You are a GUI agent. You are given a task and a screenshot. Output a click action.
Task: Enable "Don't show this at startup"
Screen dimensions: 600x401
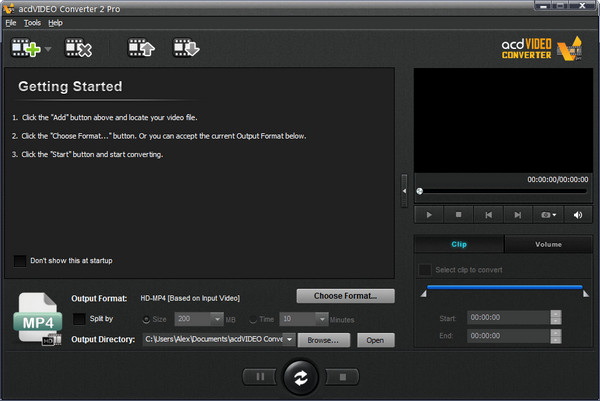pos(20,261)
